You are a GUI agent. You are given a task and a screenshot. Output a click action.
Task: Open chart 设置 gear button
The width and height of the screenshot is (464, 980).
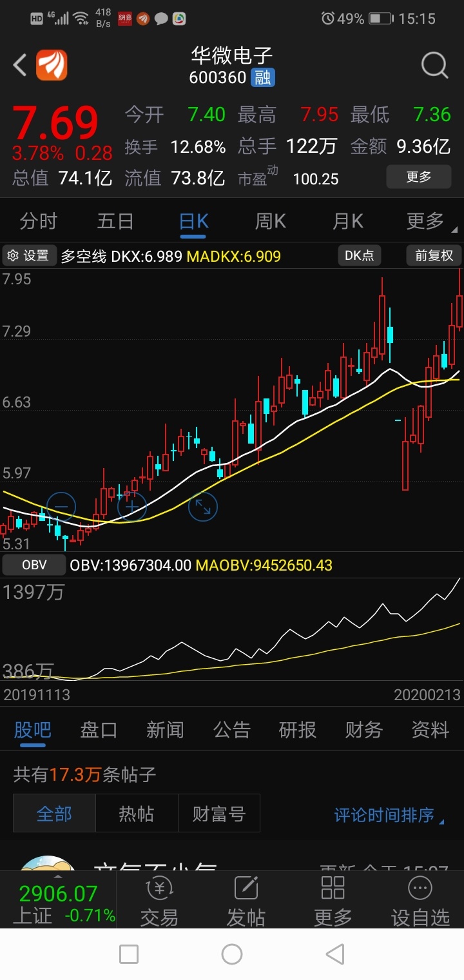point(29,256)
